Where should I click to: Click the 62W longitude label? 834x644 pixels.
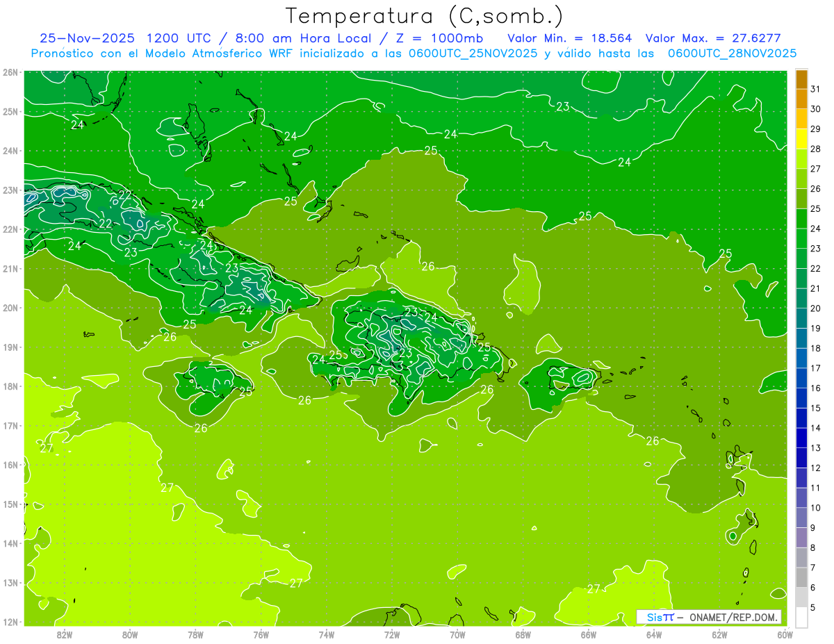[x=719, y=634]
